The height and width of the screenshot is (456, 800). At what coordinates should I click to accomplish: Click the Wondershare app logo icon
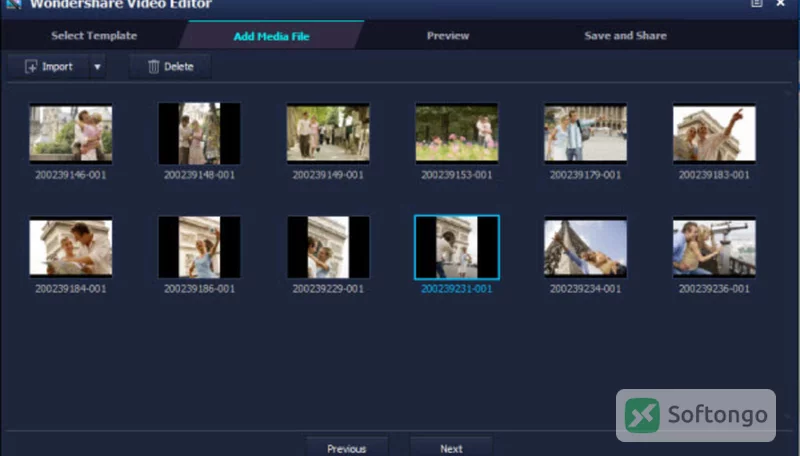[x=13, y=4]
